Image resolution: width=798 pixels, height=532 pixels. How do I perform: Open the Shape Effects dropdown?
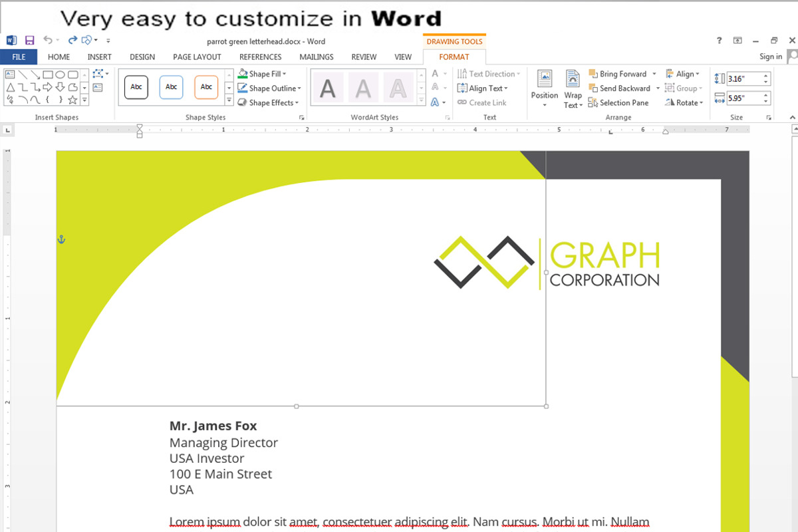(x=268, y=102)
